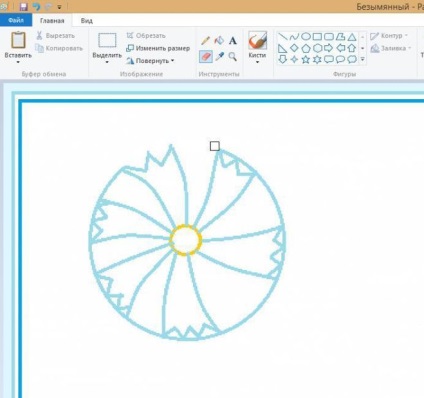
Task: Select the Text tool
Action: [233, 41]
